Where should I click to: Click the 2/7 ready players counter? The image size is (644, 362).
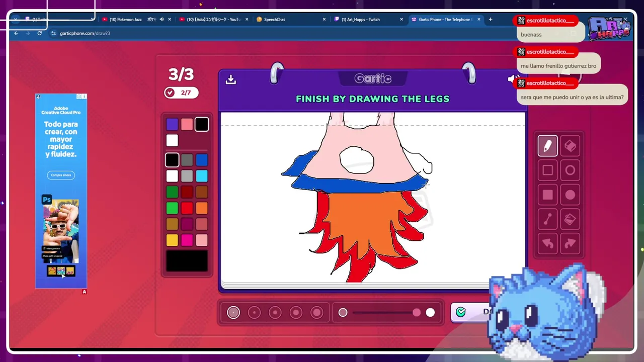pyautogui.click(x=181, y=93)
